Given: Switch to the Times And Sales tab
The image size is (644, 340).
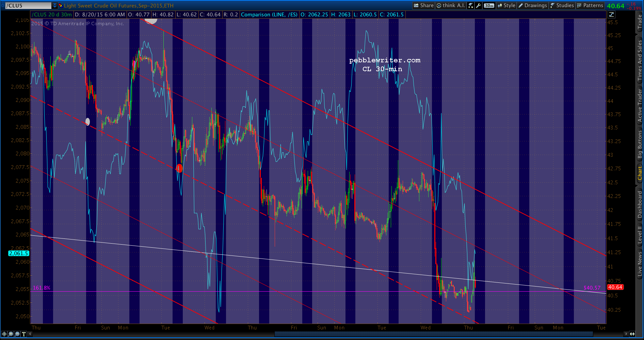Looking at the screenshot, I should point(640,60).
